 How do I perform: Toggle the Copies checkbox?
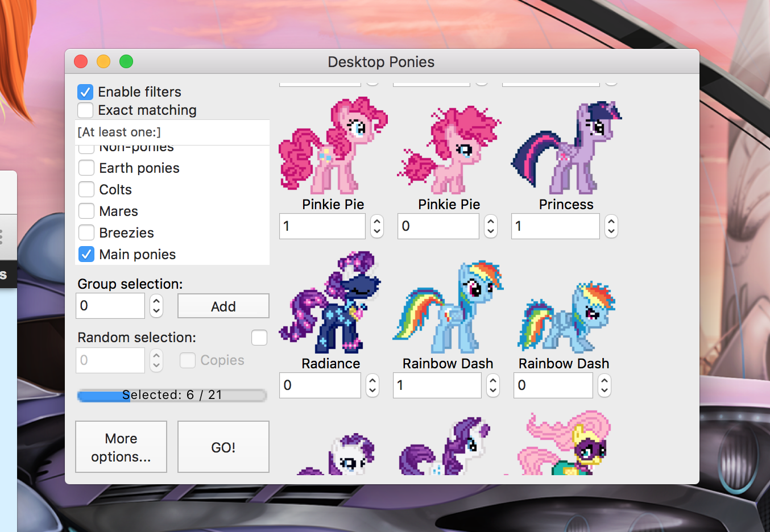coord(188,360)
